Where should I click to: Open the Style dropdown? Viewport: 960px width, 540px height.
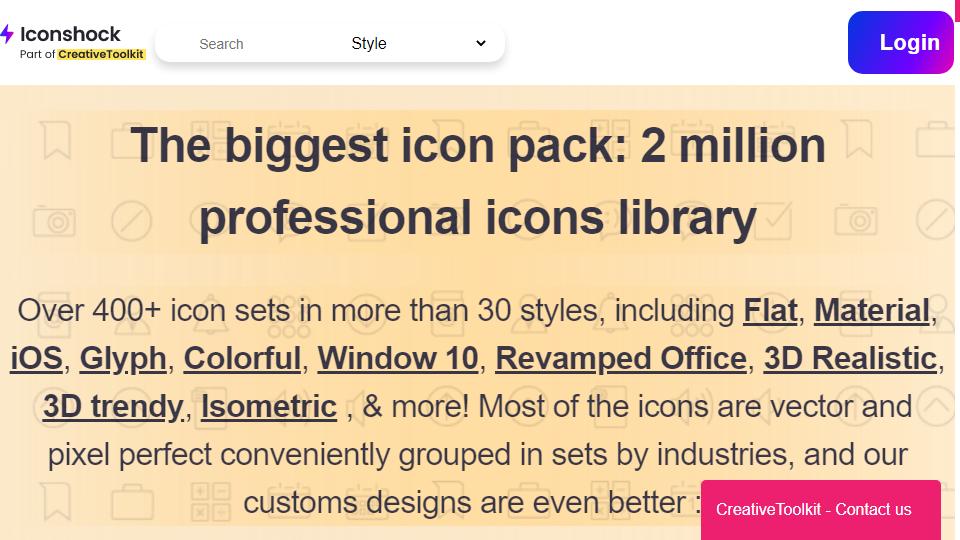[419, 43]
